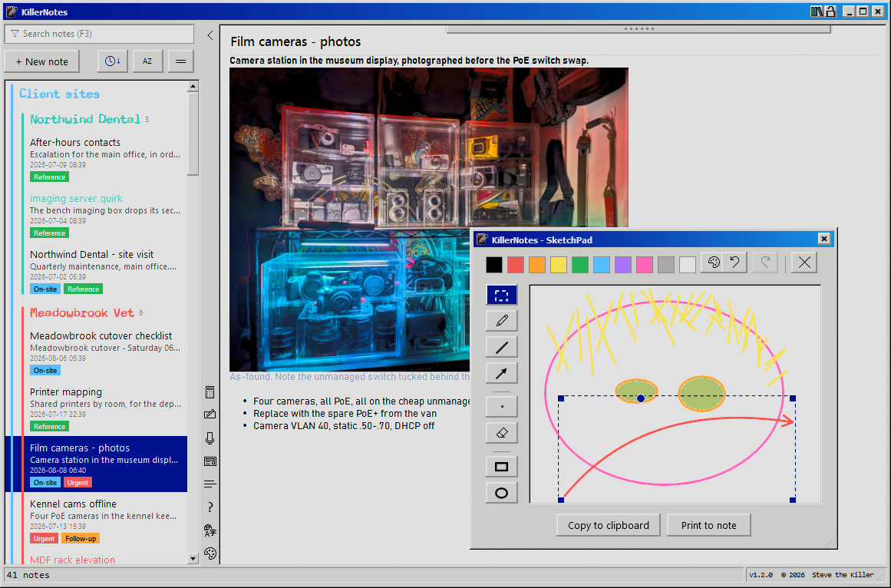Open the Meadowbrook cutover checklist note

click(105, 352)
